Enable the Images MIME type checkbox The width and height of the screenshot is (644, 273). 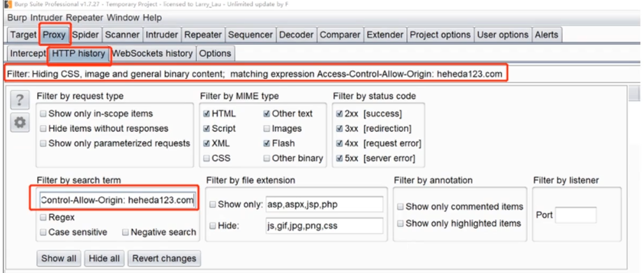[x=267, y=128]
